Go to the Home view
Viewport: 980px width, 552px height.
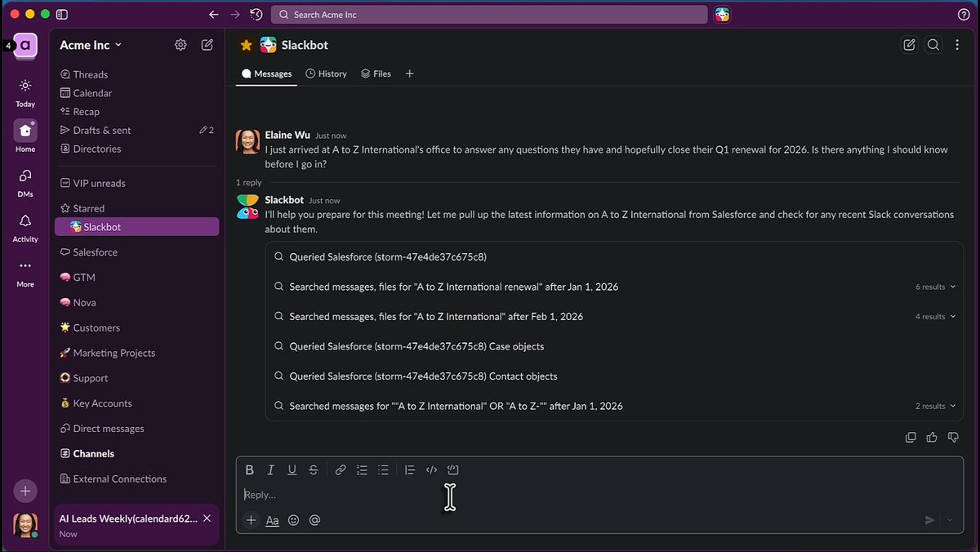pyautogui.click(x=25, y=136)
